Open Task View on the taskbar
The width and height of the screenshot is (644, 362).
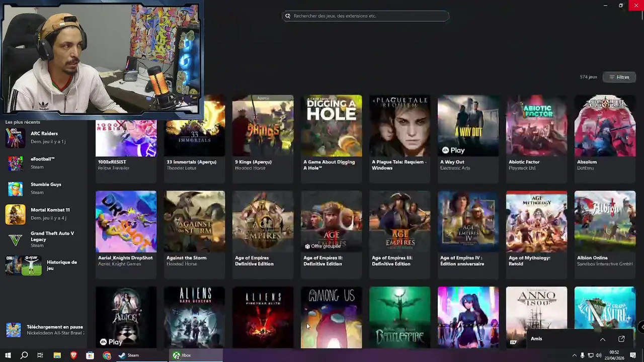tap(40, 355)
